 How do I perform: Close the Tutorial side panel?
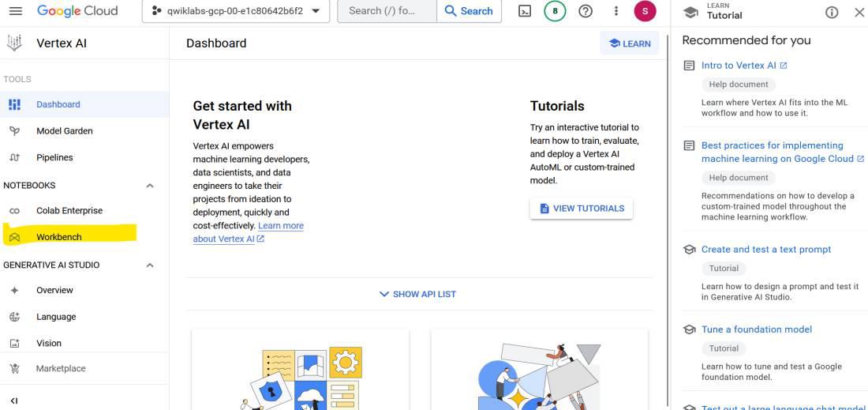859,12
